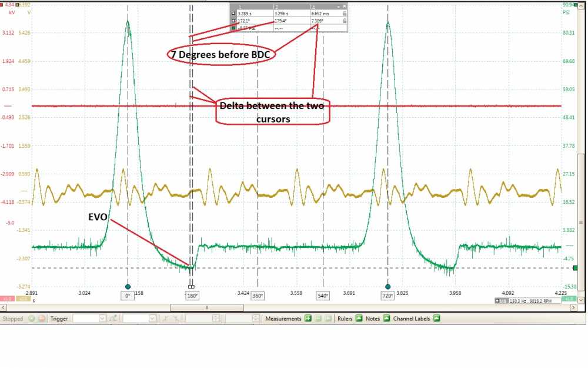Select the 360° rotation ruler marker
The height and width of the screenshot is (368, 588).
(x=258, y=296)
